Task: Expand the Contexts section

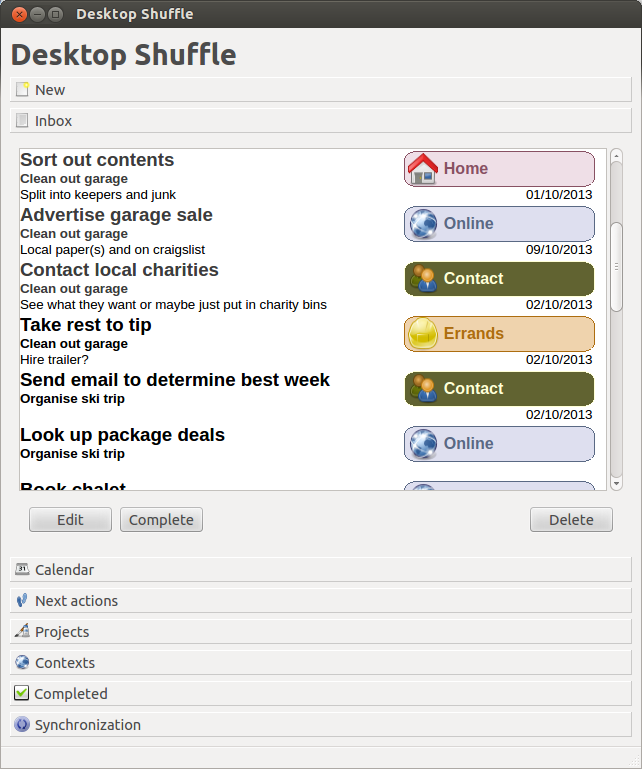Action: 65,663
